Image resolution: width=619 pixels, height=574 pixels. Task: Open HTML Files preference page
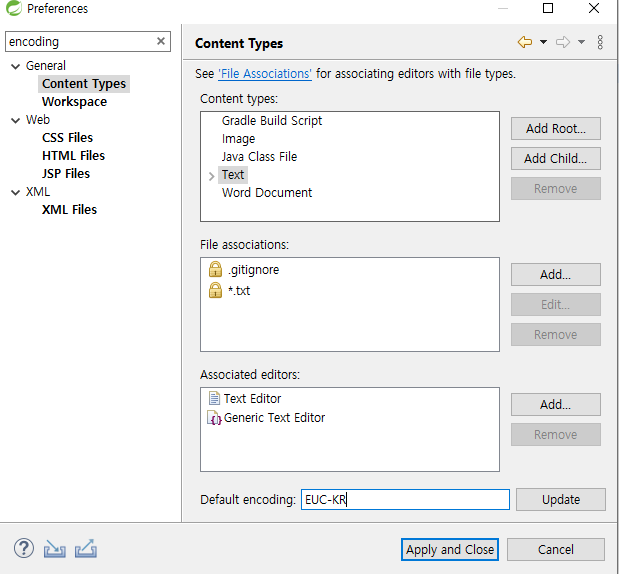(73, 156)
